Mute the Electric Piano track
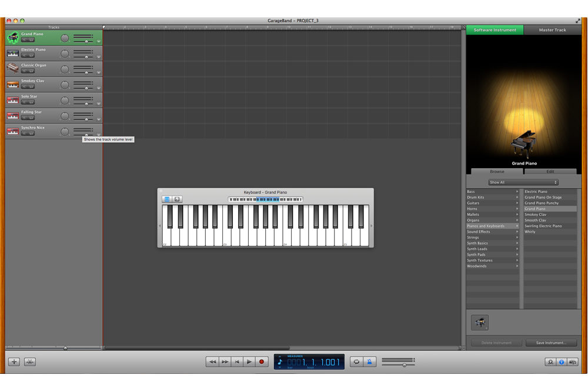The width and height of the screenshot is (588, 388). [x=25, y=55]
